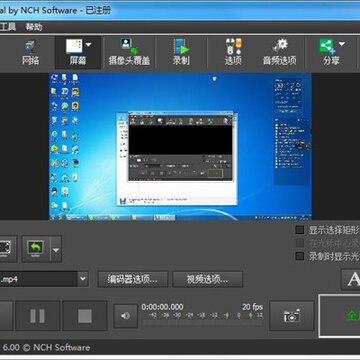The image size is (360, 360).
Task: Open the dropdown arrow beside 屏幕
Action: [x=88, y=45]
